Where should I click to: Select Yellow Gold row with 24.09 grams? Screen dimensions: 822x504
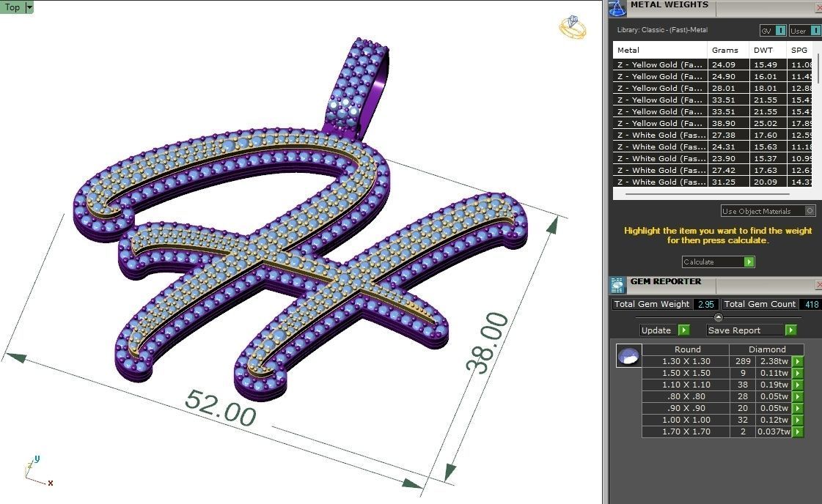coord(713,64)
